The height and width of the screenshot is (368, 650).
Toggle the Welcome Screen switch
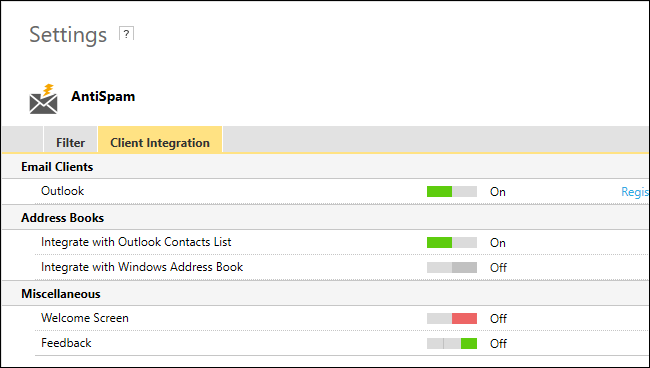point(452,318)
